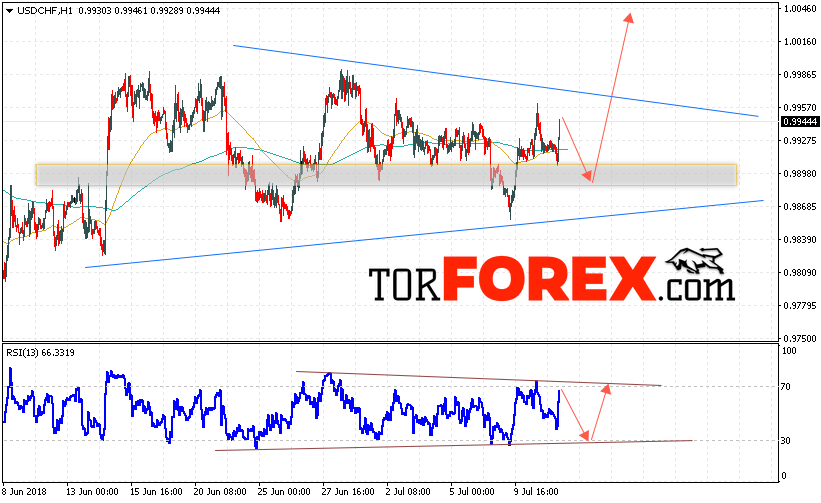The height and width of the screenshot is (503, 821).
Task: Open the USDCHF chart dropdown triangle
Action: click(x=9, y=10)
